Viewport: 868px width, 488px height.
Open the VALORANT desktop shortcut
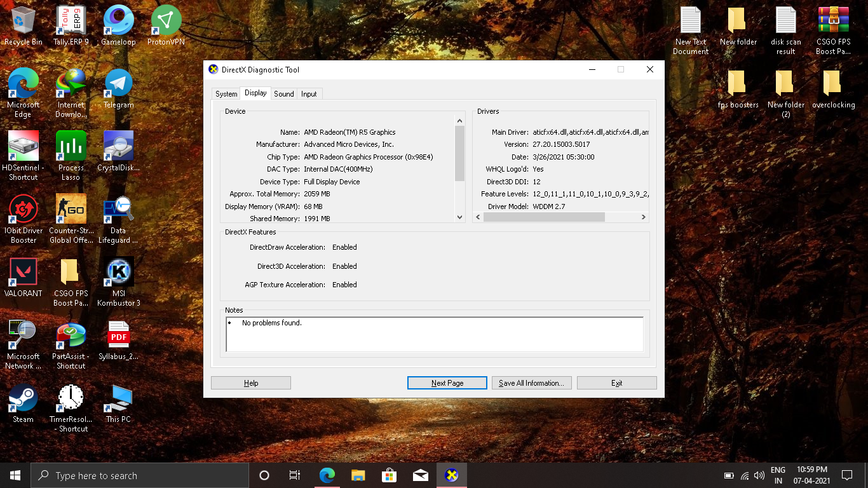click(x=23, y=273)
